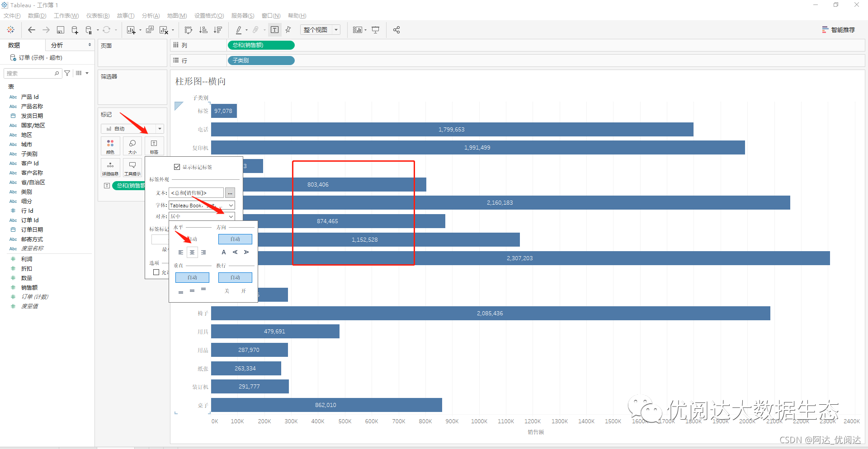This screenshot has width=868, height=449.
Task: Select top vertical alignment icon
Action: click(x=203, y=289)
